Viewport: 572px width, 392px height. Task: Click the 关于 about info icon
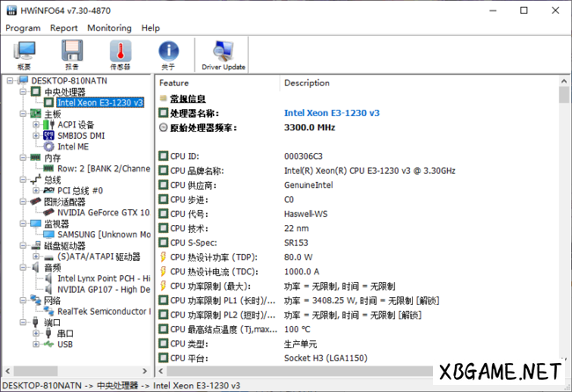(x=168, y=54)
